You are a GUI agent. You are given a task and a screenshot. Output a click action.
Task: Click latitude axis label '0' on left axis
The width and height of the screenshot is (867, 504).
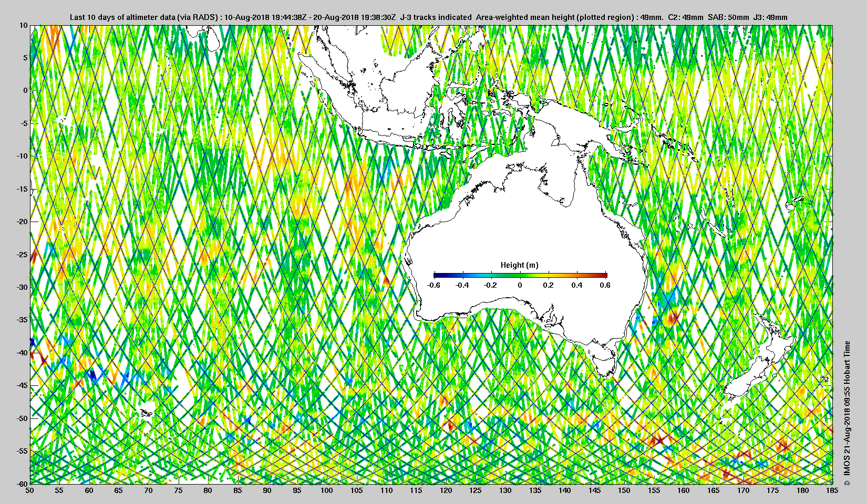click(x=25, y=90)
